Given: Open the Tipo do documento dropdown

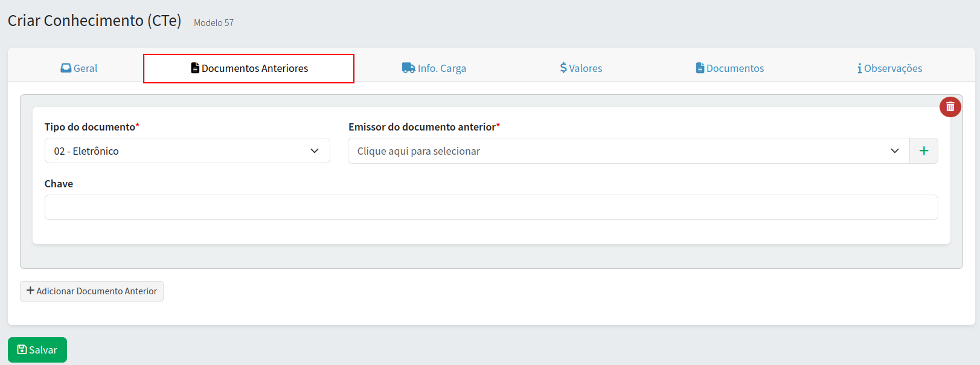Looking at the screenshot, I should pyautogui.click(x=187, y=151).
